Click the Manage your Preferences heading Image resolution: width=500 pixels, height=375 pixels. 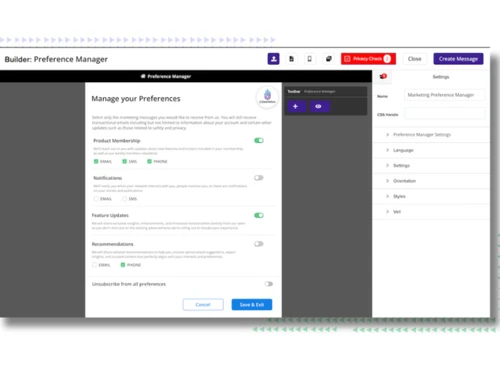136,99
